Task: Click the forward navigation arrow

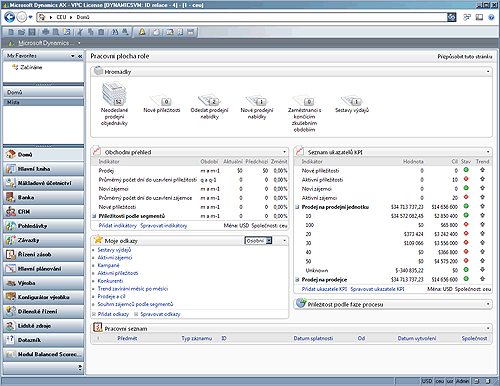Action: tap(21, 17)
